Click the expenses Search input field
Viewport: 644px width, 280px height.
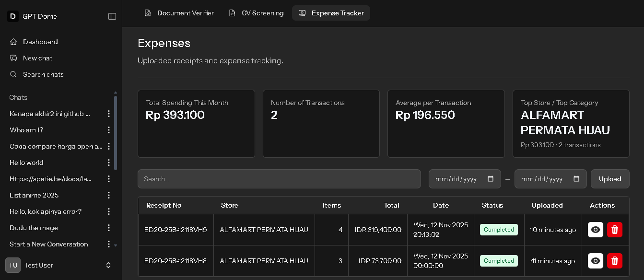(279, 179)
